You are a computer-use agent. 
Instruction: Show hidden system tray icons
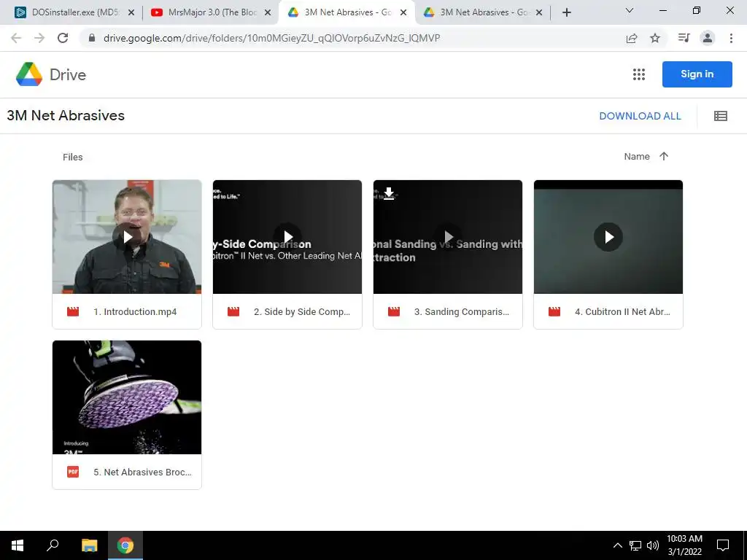617,545
